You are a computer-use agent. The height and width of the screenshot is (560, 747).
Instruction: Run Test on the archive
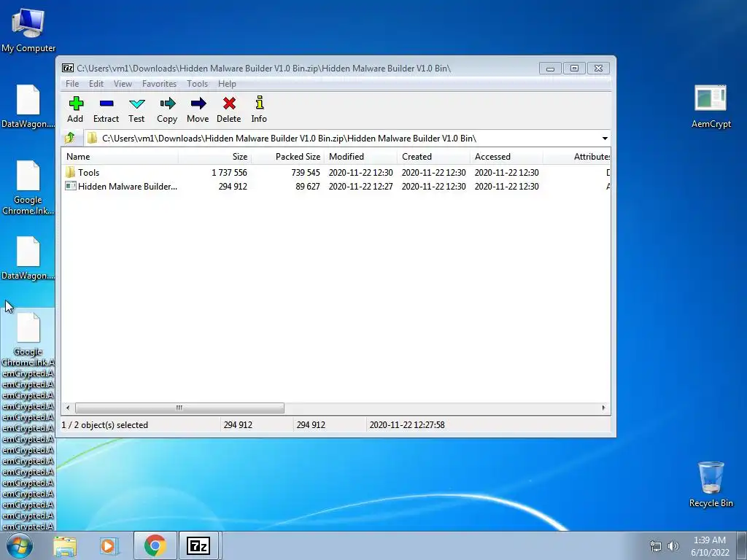[x=136, y=104]
